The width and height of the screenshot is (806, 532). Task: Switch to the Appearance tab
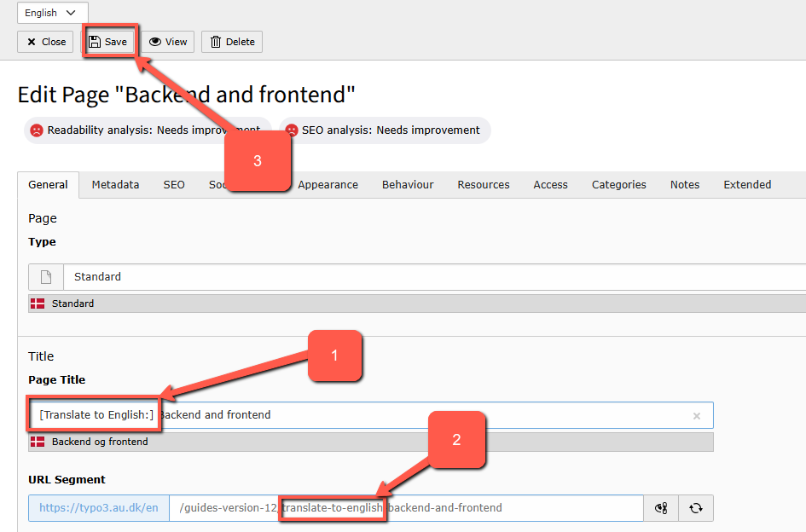328,185
